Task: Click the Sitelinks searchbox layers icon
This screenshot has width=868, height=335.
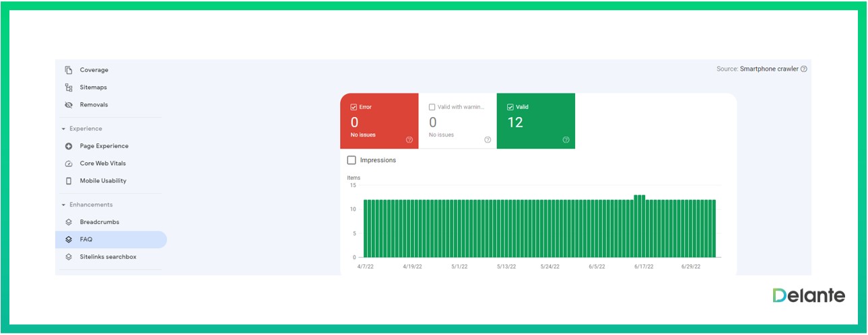Action: [x=69, y=257]
